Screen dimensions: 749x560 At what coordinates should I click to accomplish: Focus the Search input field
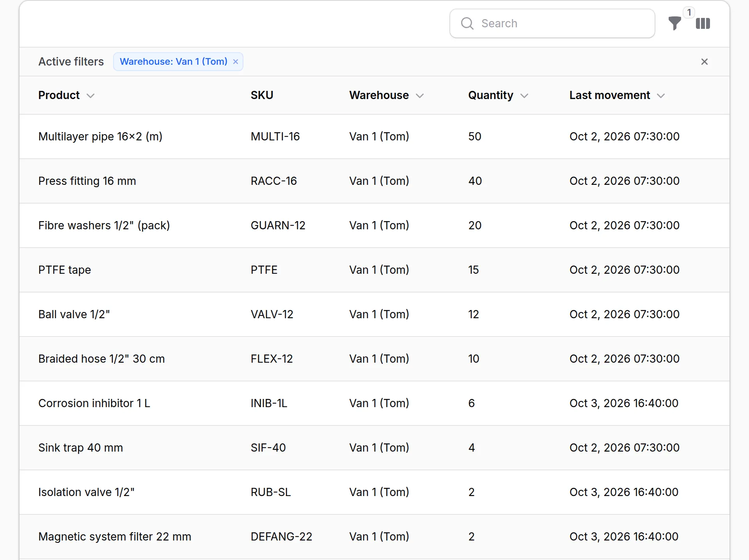552,23
